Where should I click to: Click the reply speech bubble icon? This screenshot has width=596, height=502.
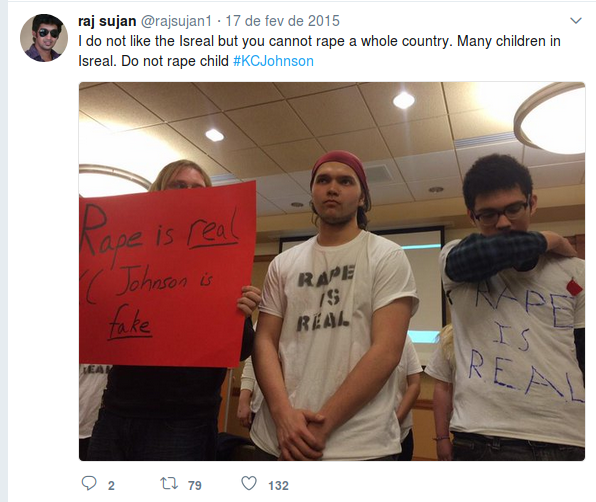coord(89,483)
